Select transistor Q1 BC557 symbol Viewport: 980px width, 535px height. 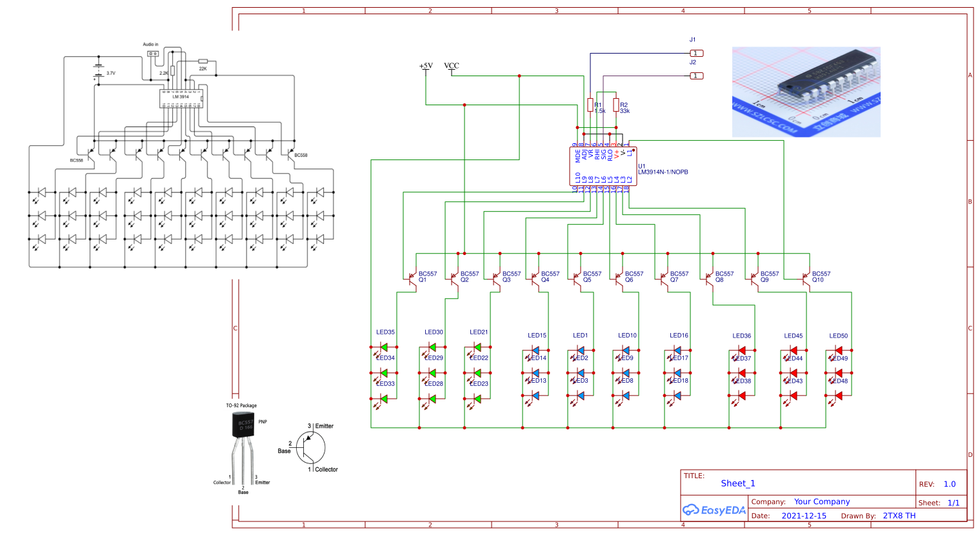(x=412, y=278)
